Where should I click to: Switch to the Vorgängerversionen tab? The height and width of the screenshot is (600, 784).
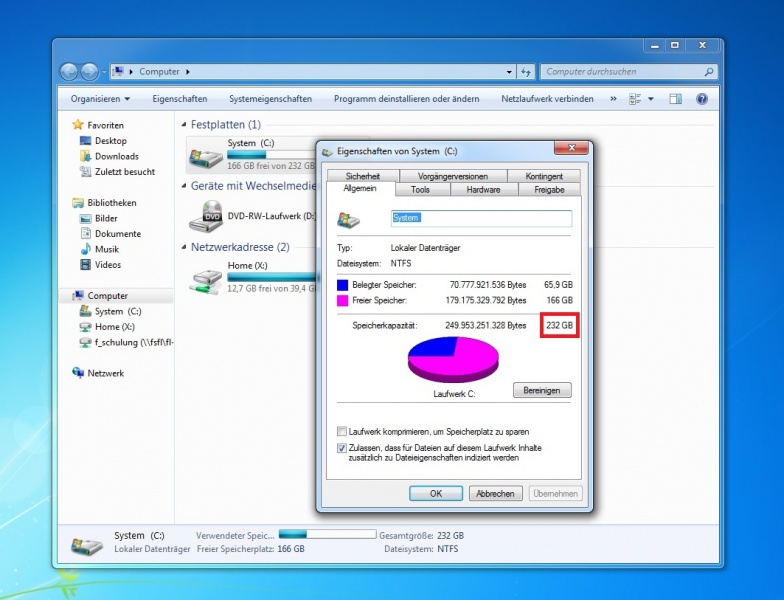tap(453, 176)
